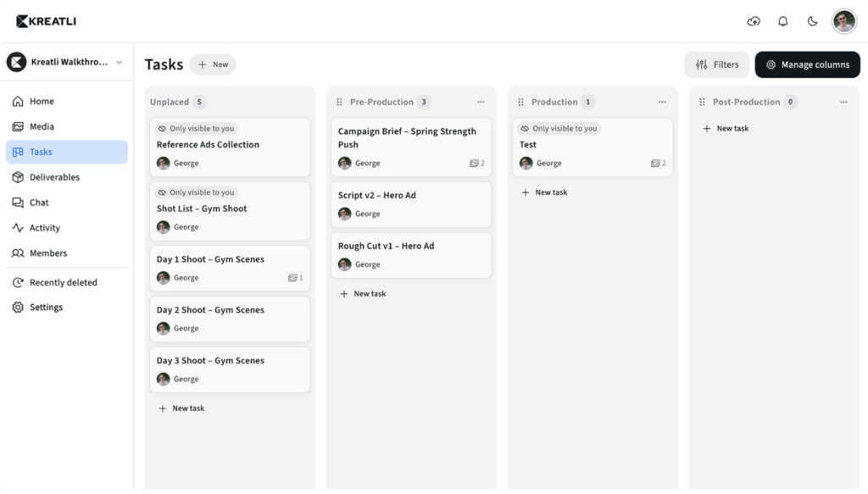Click the Kreatli logo
This screenshot has height=494, width=868.
coord(46,21)
